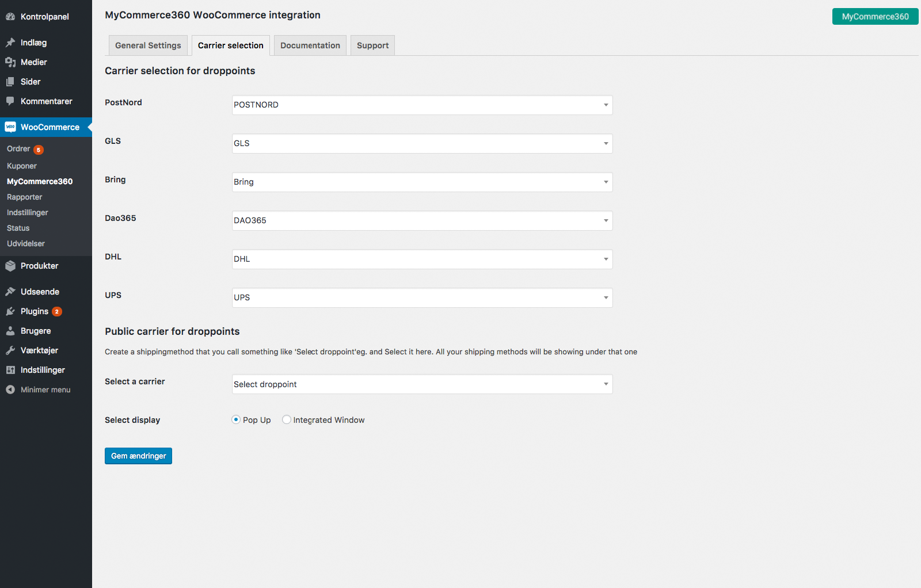This screenshot has height=588, width=921.
Task: Click the MyCommerce360 WooCommerce integration title
Action: [212, 15]
